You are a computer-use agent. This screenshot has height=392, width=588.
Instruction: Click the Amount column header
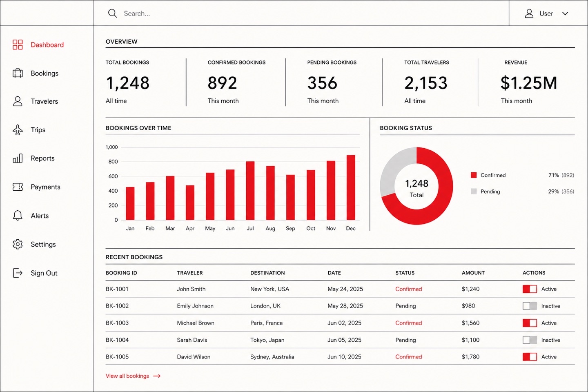click(473, 273)
